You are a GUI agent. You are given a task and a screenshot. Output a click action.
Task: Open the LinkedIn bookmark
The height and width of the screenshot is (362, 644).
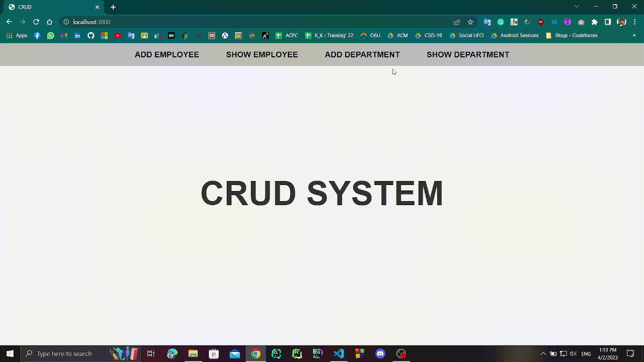coord(77,35)
